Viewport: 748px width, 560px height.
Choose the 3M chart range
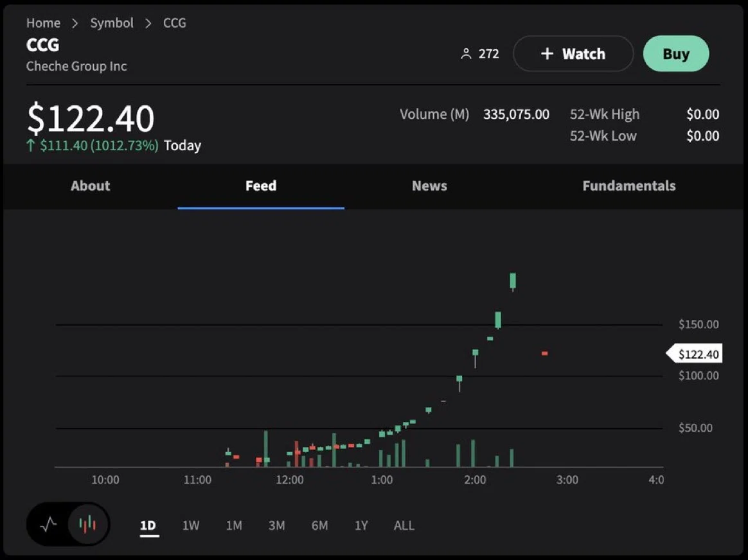[277, 525]
